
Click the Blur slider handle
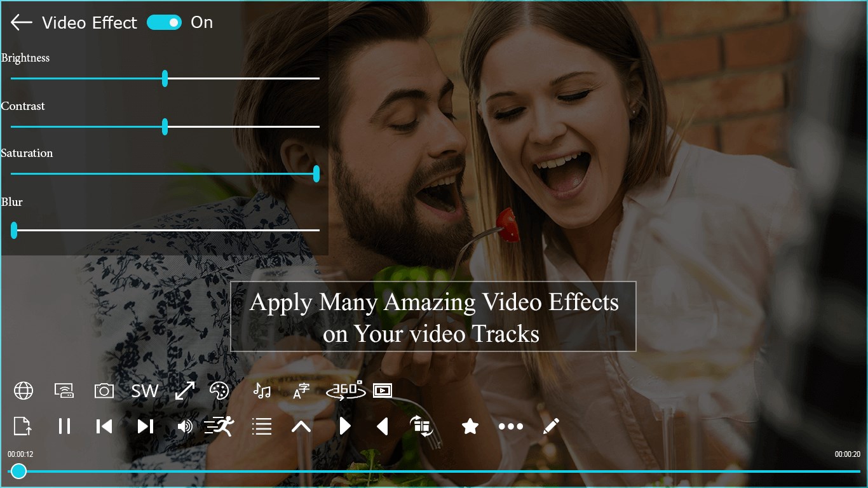[14, 230]
